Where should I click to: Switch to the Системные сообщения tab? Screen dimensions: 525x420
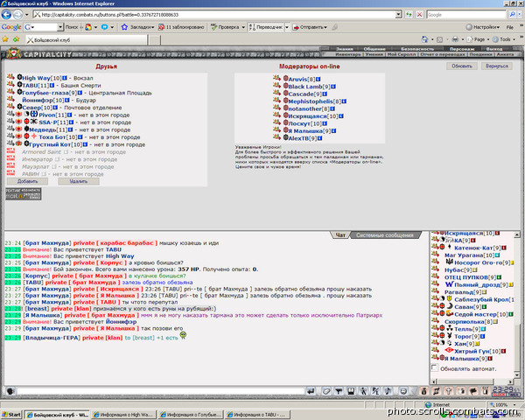click(385, 235)
